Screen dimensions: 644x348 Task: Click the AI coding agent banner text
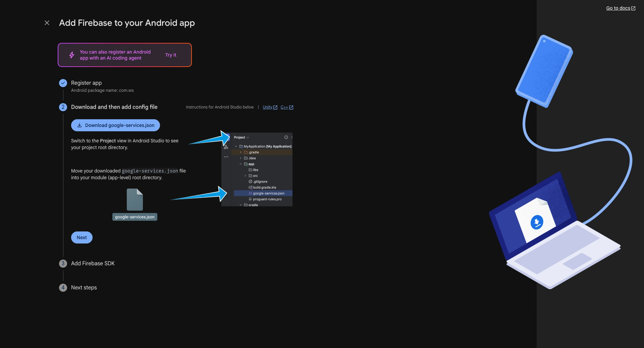tap(115, 55)
